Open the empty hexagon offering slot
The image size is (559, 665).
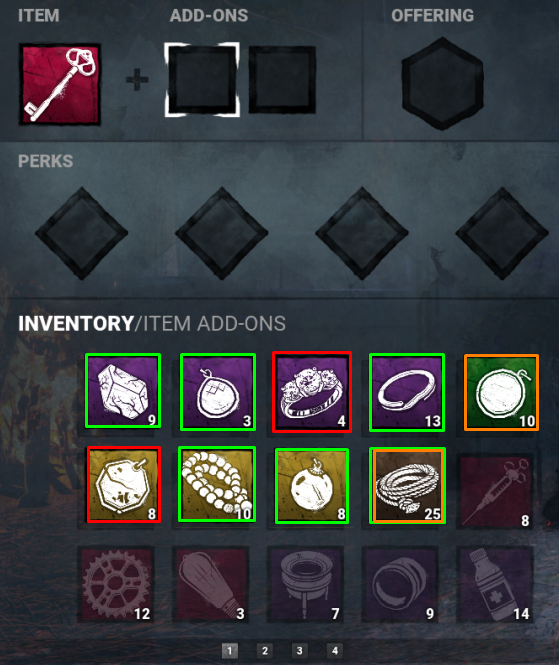442,84
